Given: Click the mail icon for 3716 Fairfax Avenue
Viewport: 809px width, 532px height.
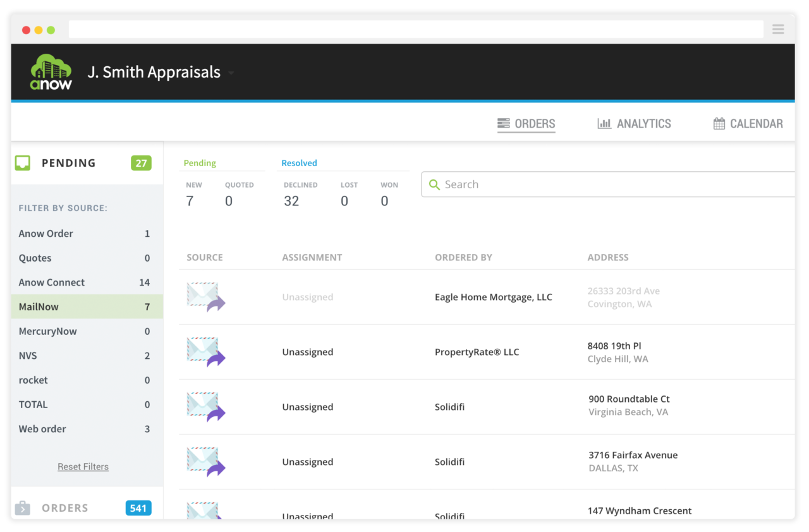Looking at the screenshot, I should 205,462.
